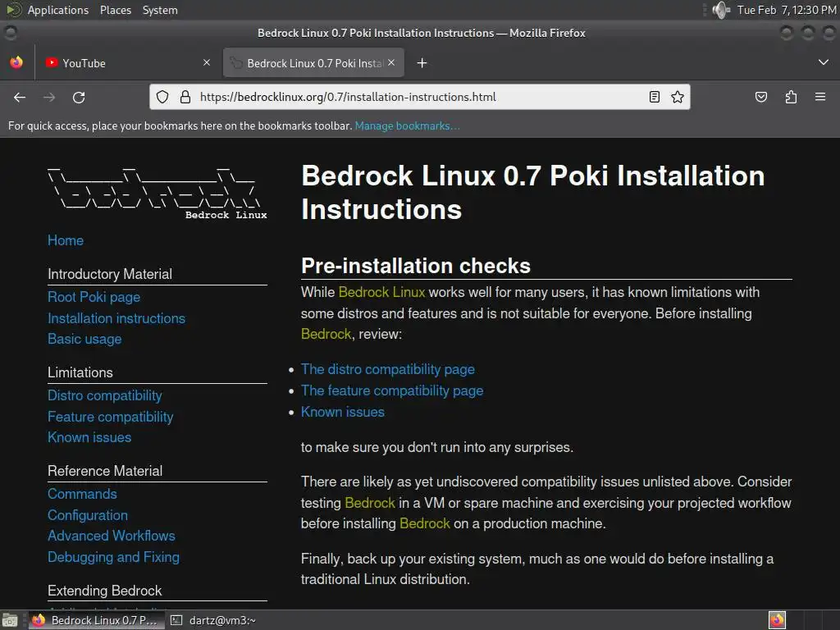Click the site security shield icon
840x630 pixels.
coord(162,97)
